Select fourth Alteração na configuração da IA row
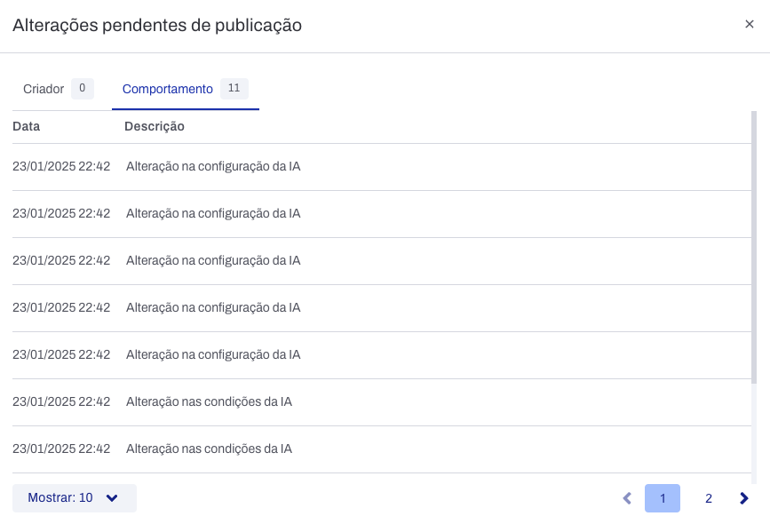Viewport: 770px width, 532px height. (213, 307)
